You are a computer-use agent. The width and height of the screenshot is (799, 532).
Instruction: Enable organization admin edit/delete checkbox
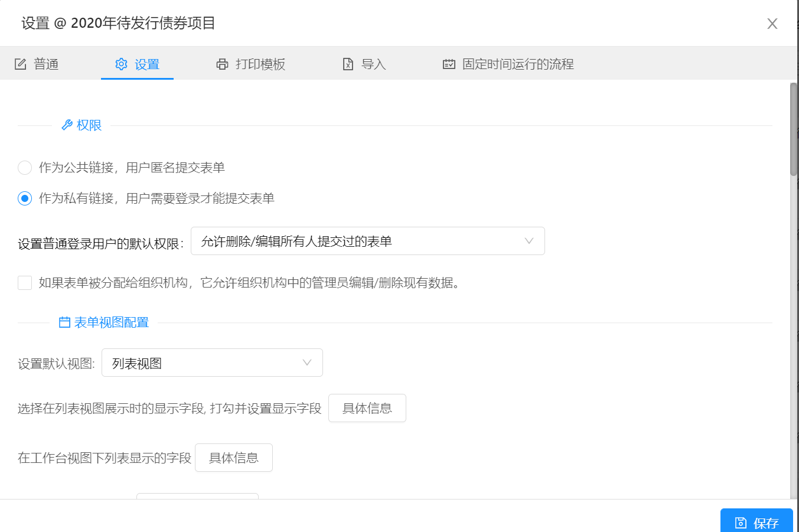(x=25, y=283)
